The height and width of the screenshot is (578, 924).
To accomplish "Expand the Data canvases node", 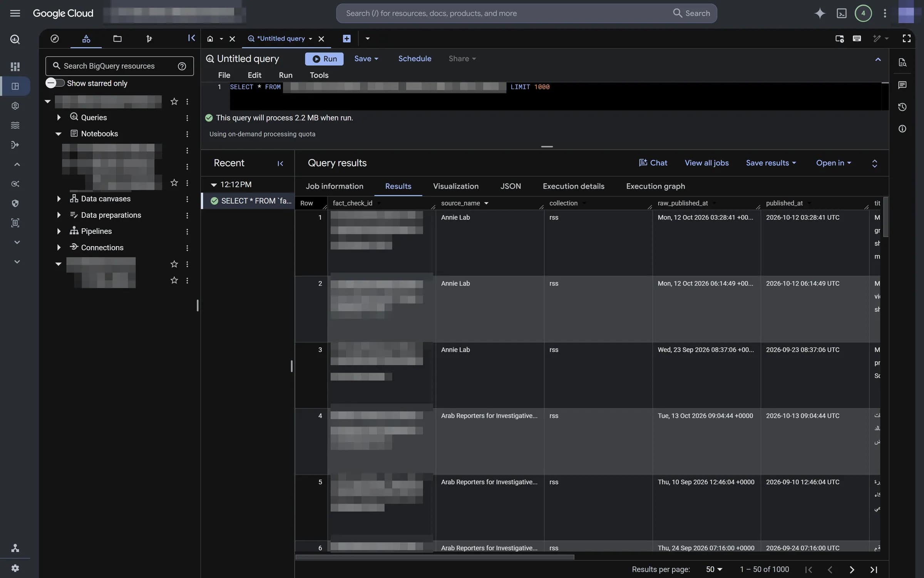I will (59, 199).
